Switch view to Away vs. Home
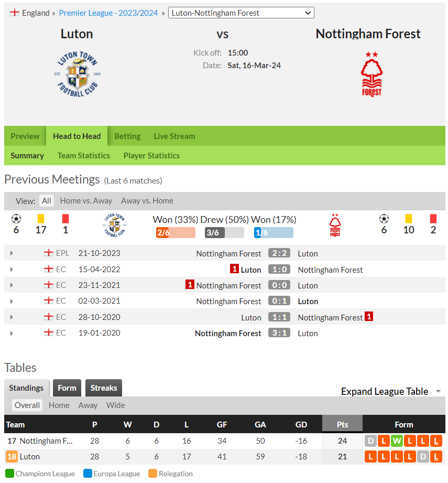This screenshot has width=448, height=483. point(147,201)
